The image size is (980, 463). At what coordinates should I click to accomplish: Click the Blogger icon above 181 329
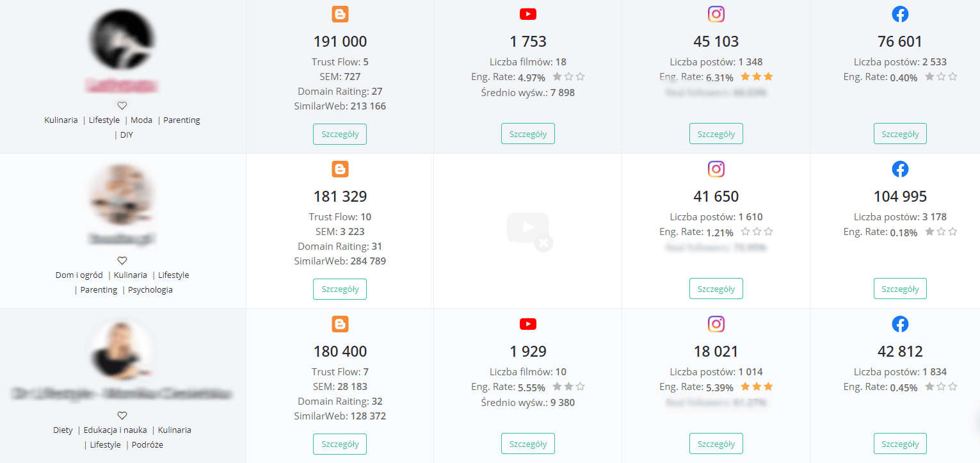click(x=340, y=169)
